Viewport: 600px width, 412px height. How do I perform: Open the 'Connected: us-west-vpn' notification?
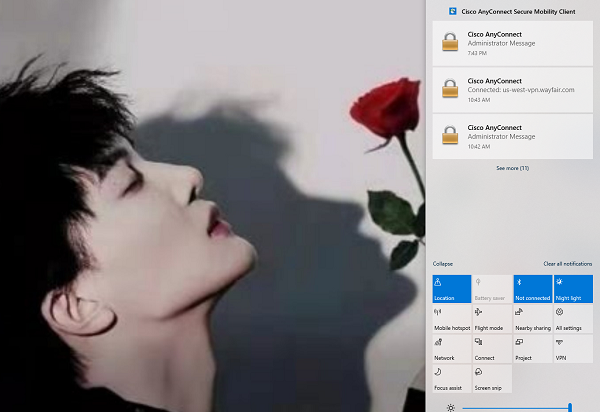[512, 89]
